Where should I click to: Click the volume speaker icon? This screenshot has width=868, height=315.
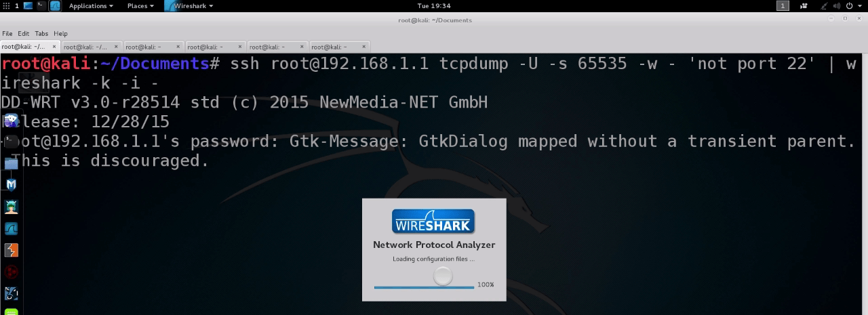coord(836,5)
